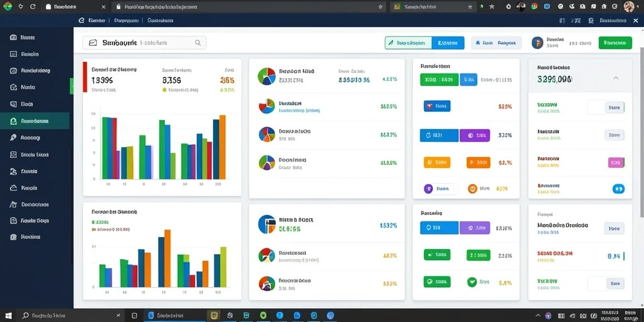
Task: Toggle the blue pill switch in the right panel
Action: [x=618, y=189]
